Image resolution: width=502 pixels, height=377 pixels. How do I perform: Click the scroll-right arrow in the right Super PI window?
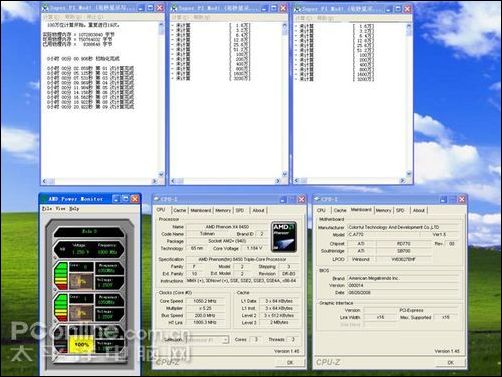pos(402,181)
